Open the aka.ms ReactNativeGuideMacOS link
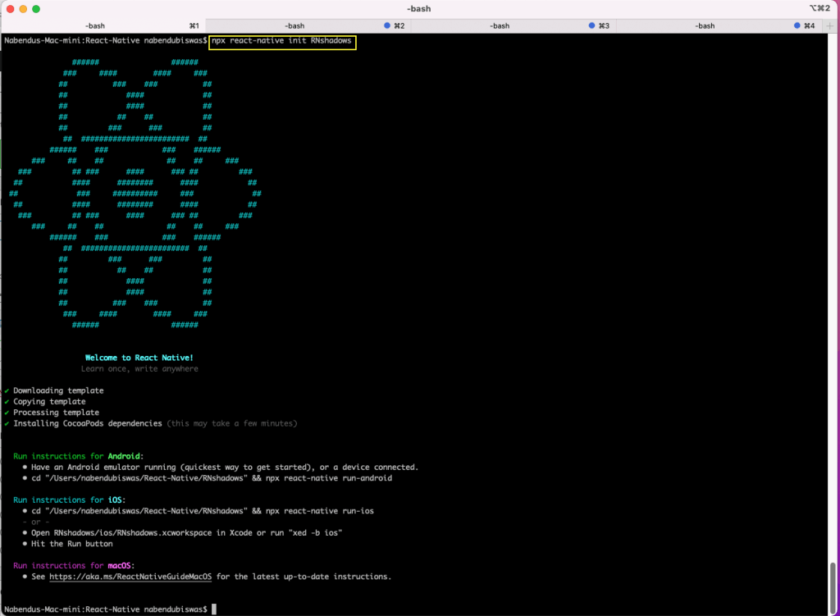 (x=130, y=577)
